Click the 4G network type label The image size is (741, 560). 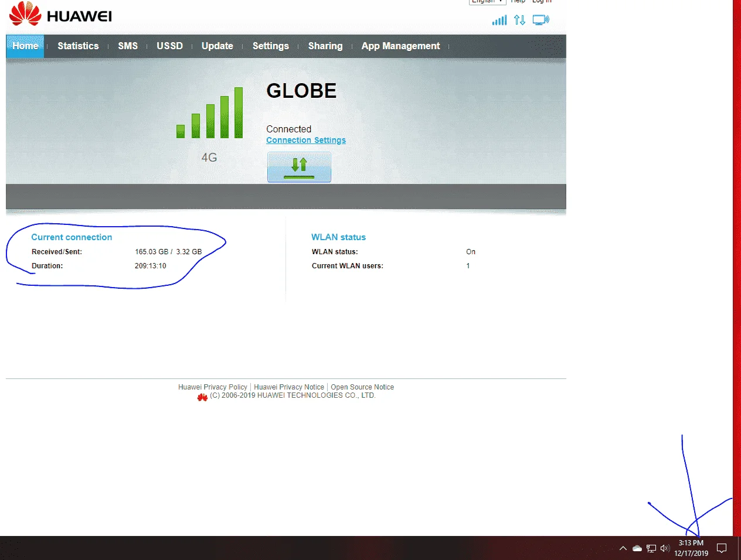pyautogui.click(x=209, y=158)
